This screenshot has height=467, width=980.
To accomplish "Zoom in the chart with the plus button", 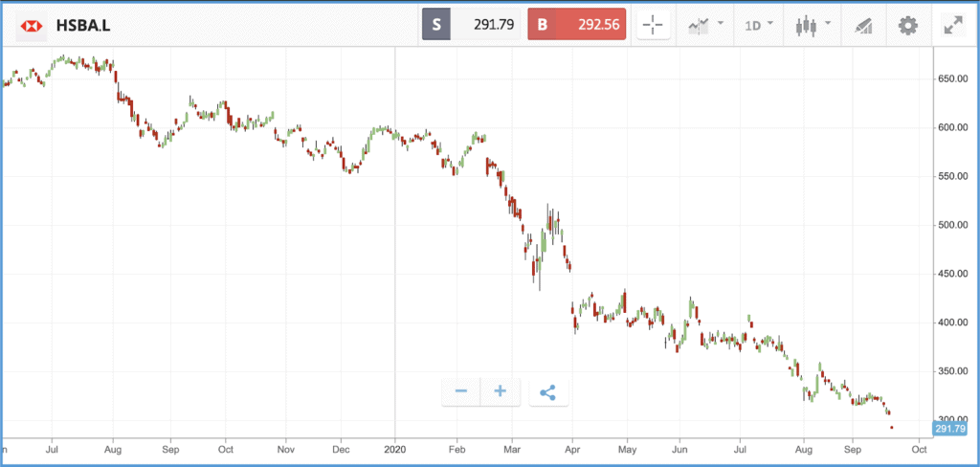I will click(500, 392).
